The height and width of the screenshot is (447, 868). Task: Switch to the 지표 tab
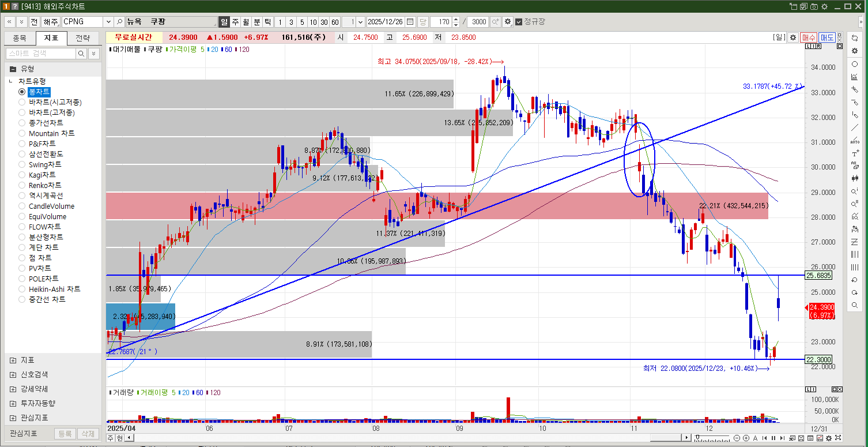point(51,38)
